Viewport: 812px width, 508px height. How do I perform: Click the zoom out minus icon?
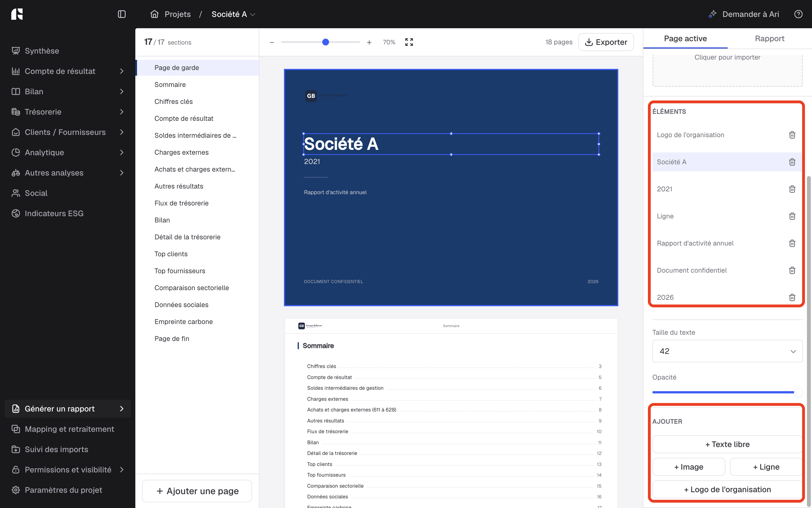272,42
